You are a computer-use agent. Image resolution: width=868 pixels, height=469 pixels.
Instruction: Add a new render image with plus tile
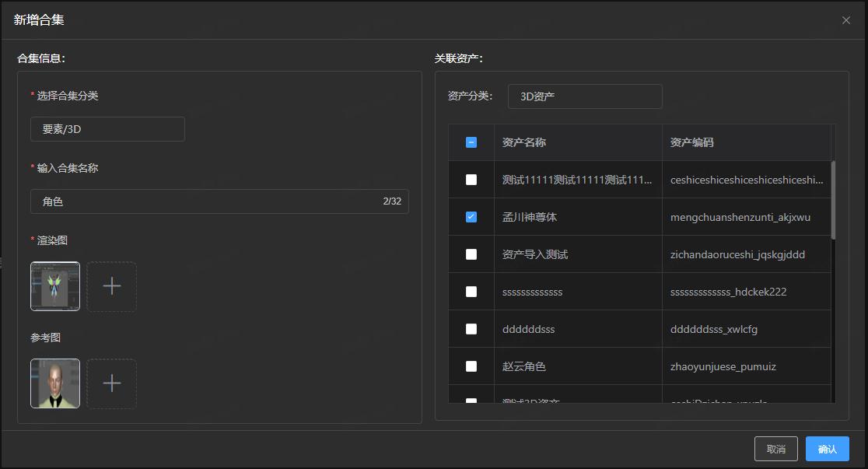coord(111,286)
